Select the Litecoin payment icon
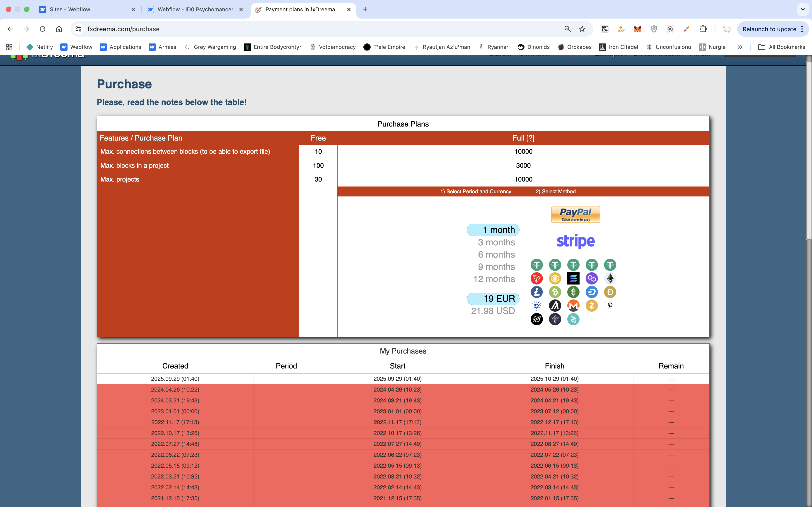This screenshot has height=507, width=812. tap(536, 292)
